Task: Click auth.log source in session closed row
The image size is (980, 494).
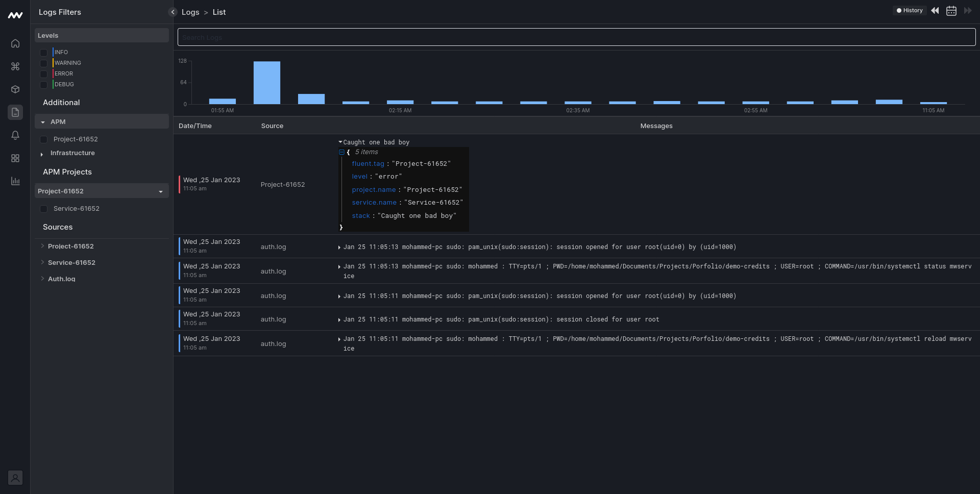Action: (273, 319)
